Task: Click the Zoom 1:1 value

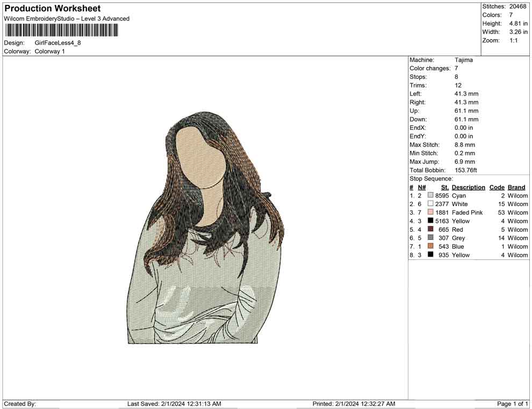Action: point(513,41)
